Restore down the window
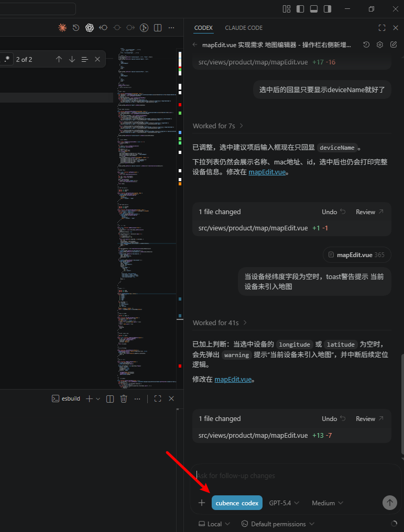The height and width of the screenshot is (532, 404). point(372,9)
